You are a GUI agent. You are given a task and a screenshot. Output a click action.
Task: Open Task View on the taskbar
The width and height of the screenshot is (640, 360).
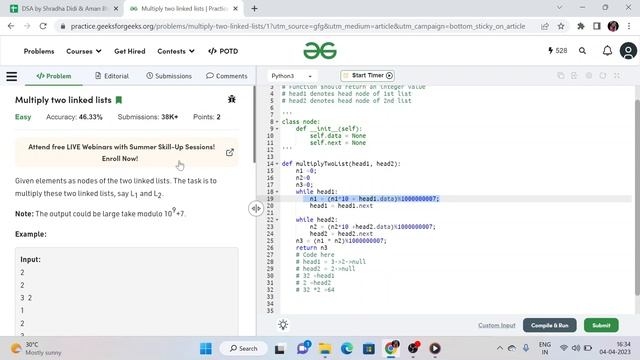[280, 349]
